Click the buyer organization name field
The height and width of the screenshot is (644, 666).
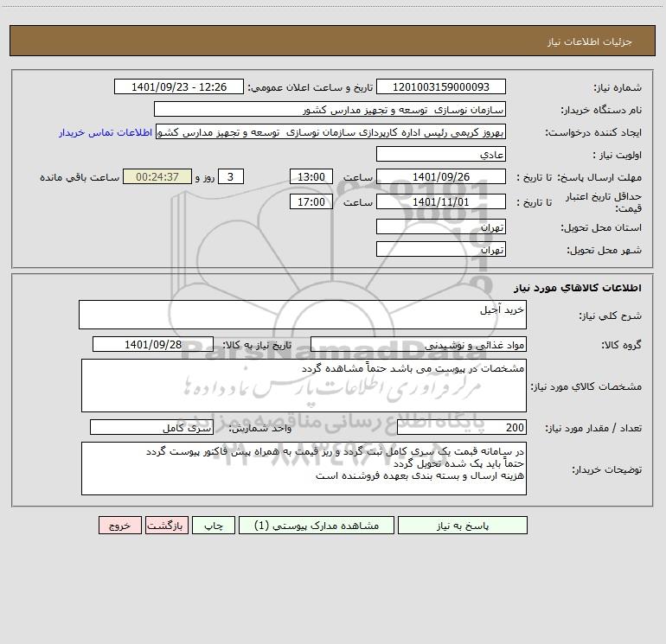pyautogui.click(x=330, y=109)
